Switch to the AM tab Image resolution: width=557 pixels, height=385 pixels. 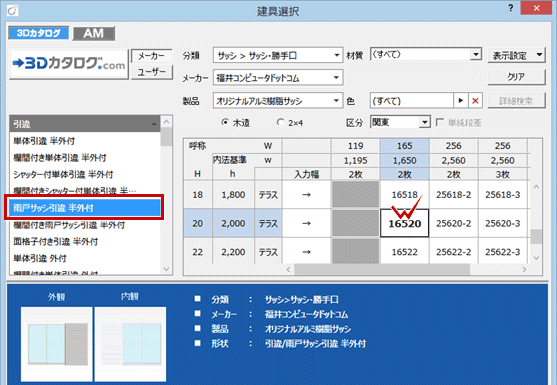94,33
